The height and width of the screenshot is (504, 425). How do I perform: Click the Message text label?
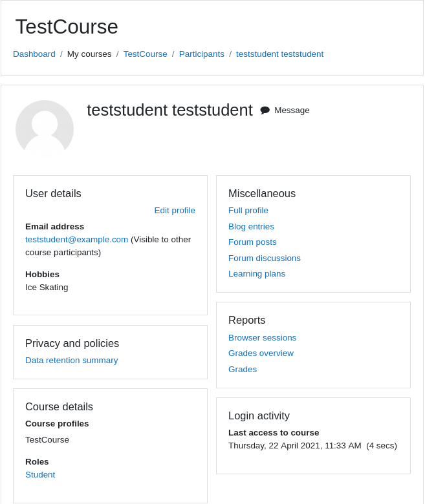click(x=292, y=110)
